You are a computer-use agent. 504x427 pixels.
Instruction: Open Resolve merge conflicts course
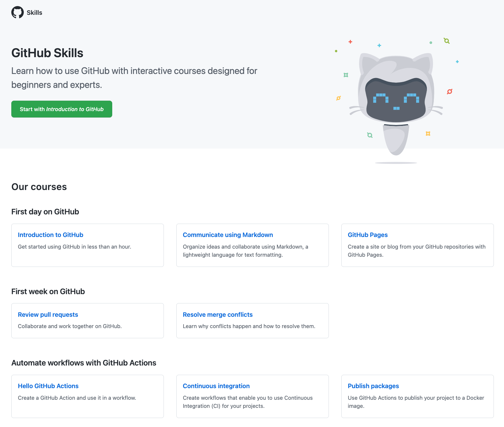(218, 315)
